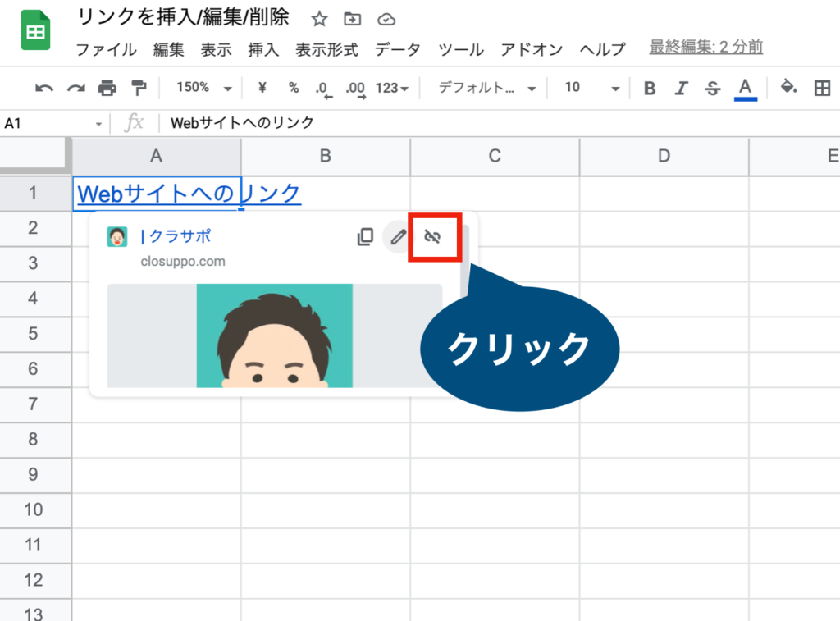Open the 表示形式 menu
Image resolution: width=840 pixels, height=621 pixels.
click(x=326, y=49)
